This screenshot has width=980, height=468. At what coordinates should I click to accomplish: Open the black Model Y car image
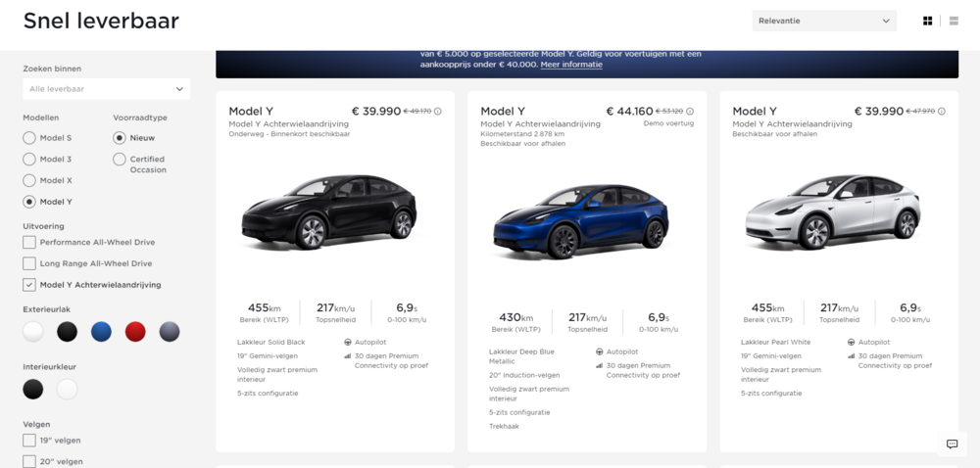coord(329,212)
